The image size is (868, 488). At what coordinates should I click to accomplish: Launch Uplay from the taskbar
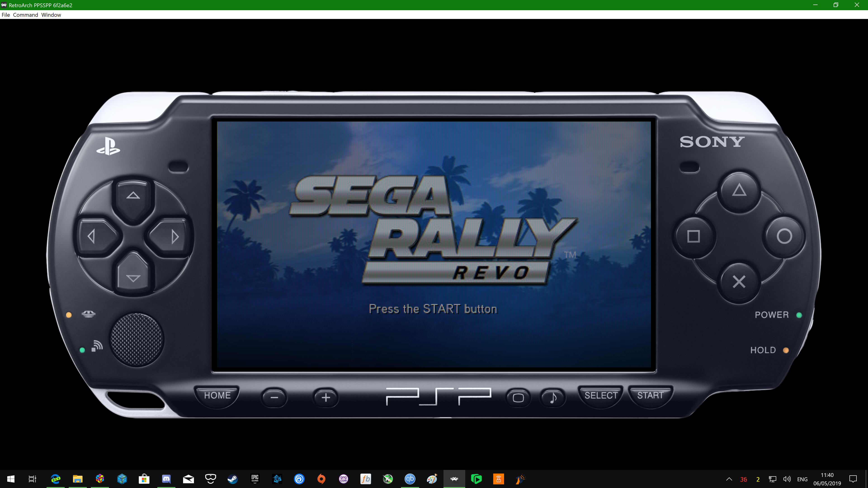[x=299, y=479]
